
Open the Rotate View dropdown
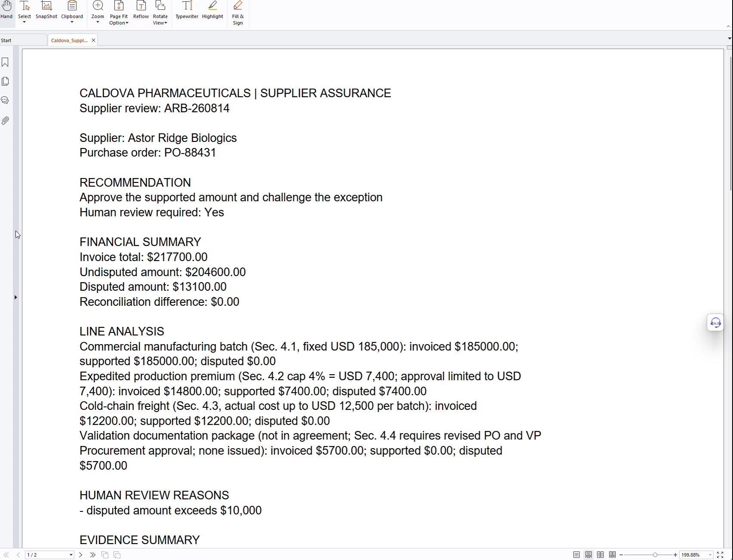pyautogui.click(x=160, y=13)
